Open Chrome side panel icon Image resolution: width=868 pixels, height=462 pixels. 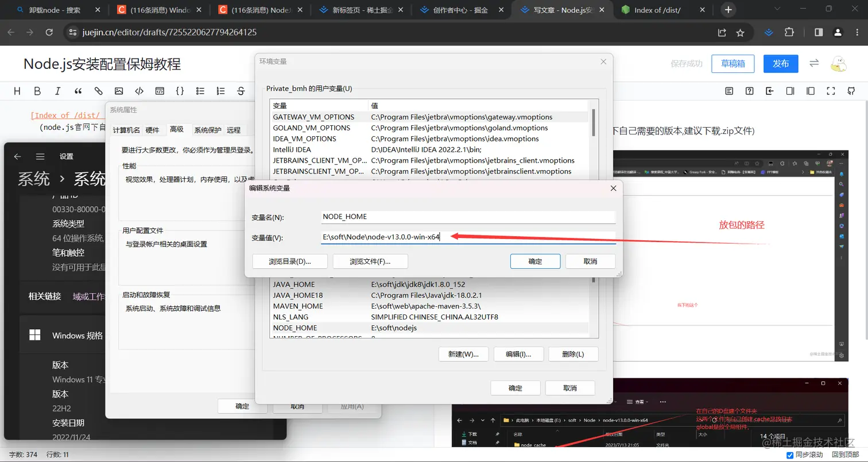tap(819, 33)
